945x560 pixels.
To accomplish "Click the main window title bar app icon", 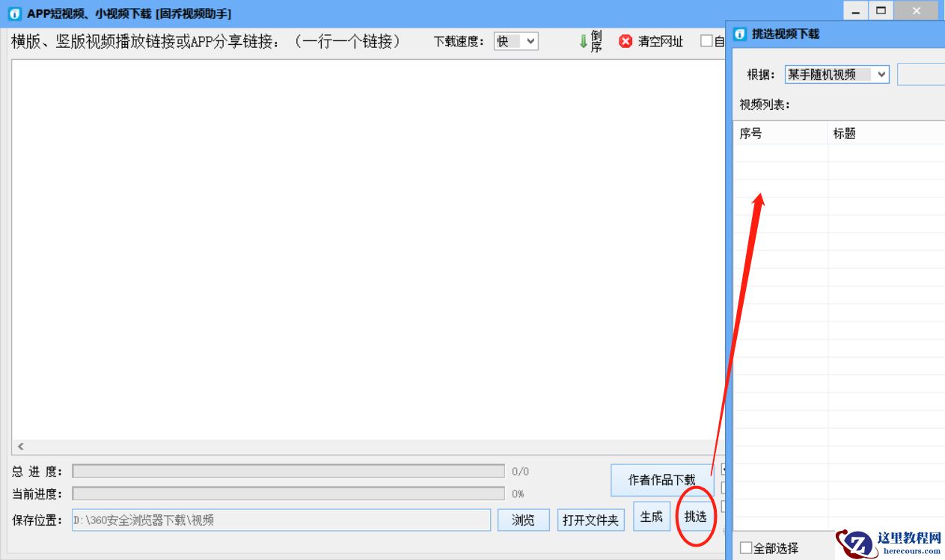I will [x=14, y=13].
